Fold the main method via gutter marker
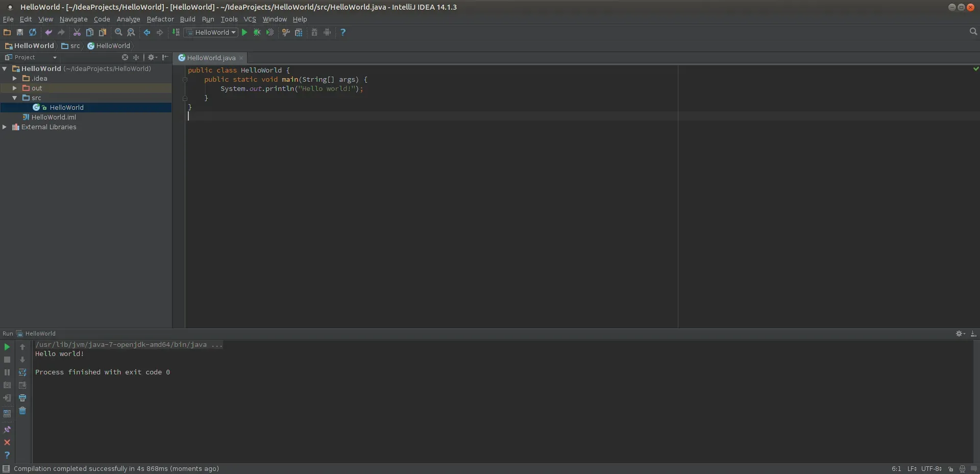Screen dimensions: 980x474 [185, 80]
